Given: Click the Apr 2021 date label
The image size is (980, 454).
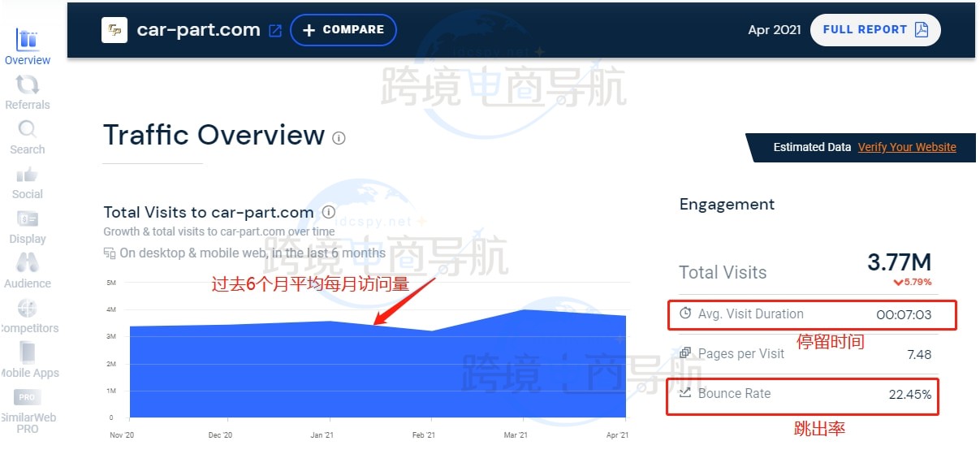Looking at the screenshot, I should 775,30.
